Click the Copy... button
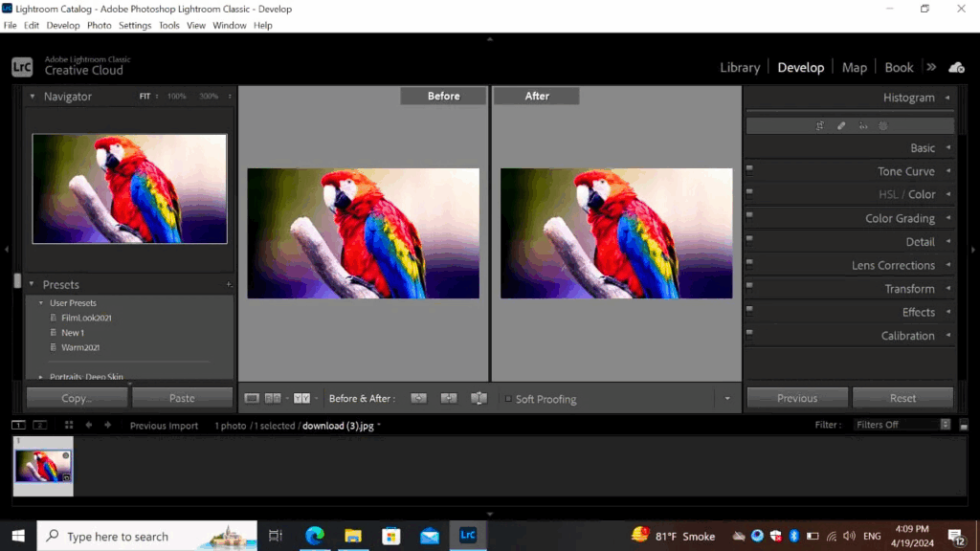The height and width of the screenshot is (551, 980). click(77, 398)
